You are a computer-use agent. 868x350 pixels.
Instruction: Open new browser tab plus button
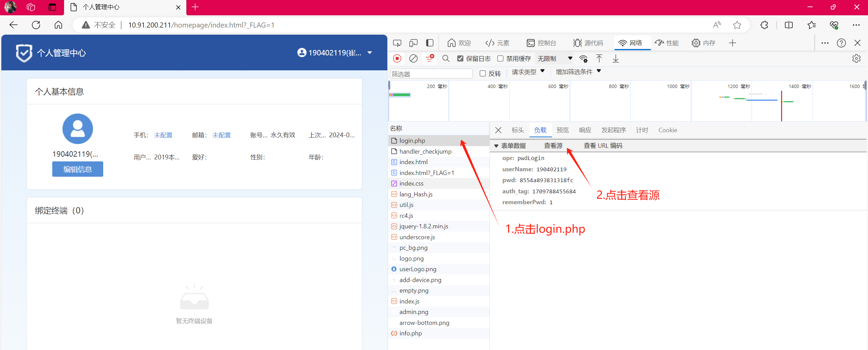(x=195, y=7)
